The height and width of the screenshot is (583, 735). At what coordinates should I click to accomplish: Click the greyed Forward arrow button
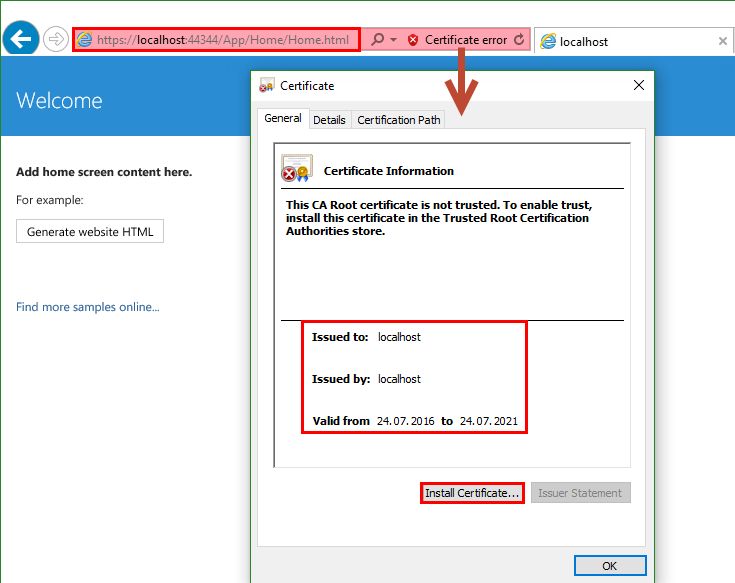[55, 40]
